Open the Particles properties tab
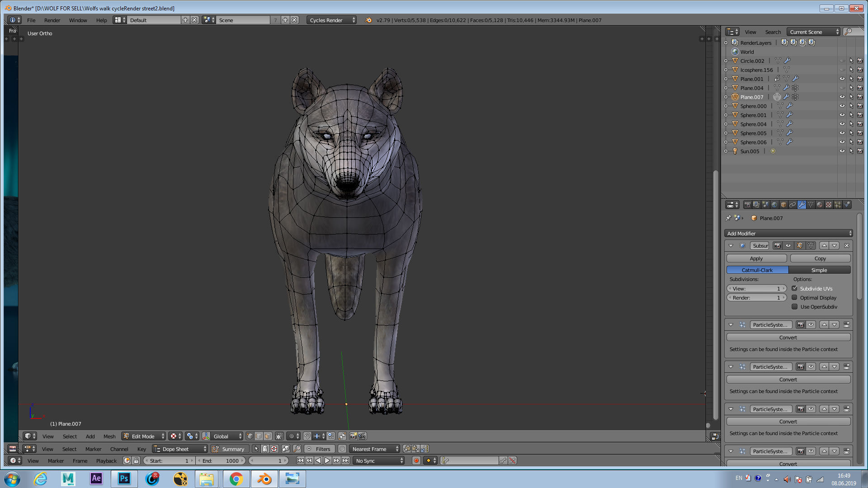868x488 pixels. [x=837, y=205]
